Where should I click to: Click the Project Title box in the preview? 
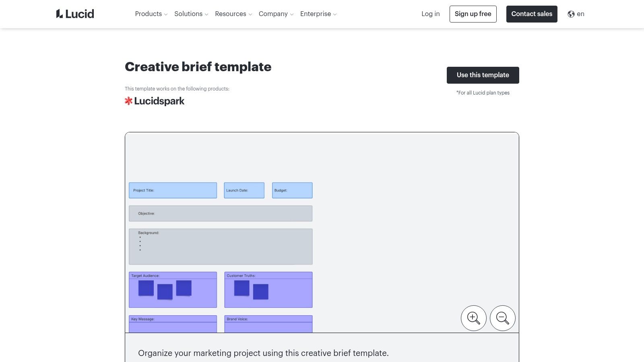point(173,190)
